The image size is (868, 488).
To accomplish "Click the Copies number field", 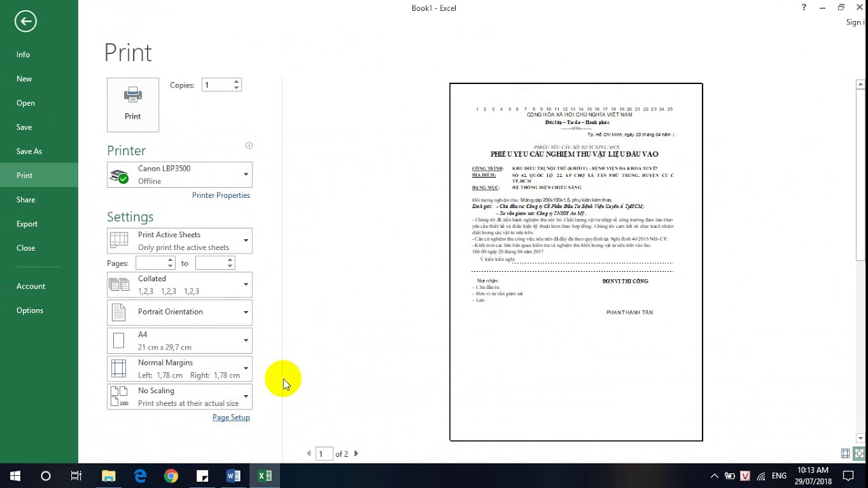I will (216, 85).
